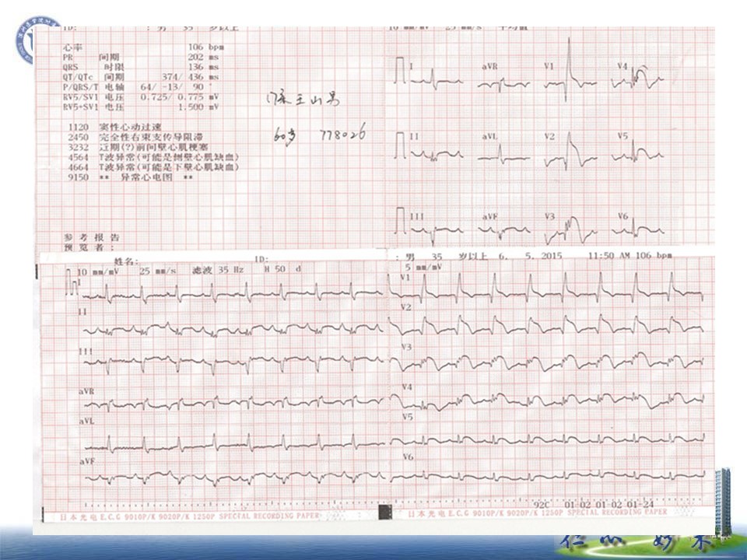Click the V3 label on the rhythm strip
Image resolution: width=747 pixels, height=560 pixels.
[x=406, y=348]
